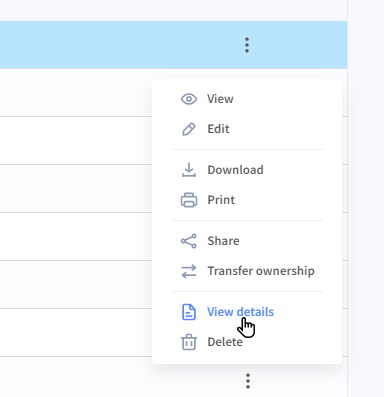Screen dimensions: 384x397
Task: Open the three-dot menu in highlighted row
Action: click(x=247, y=45)
